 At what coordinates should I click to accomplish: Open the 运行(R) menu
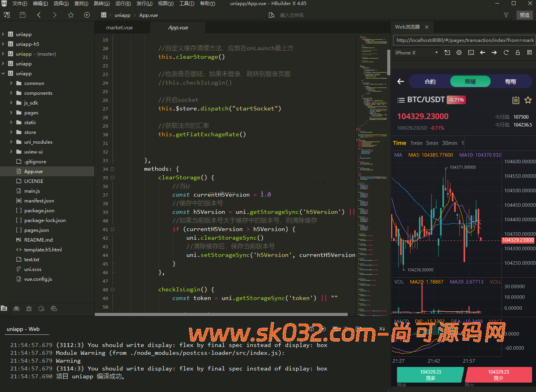coord(123,4)
